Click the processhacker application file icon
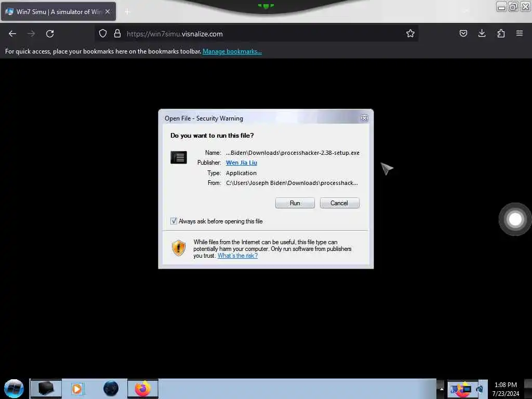Image resolution: width=532 pixels, height=399 pixels. 179,157
